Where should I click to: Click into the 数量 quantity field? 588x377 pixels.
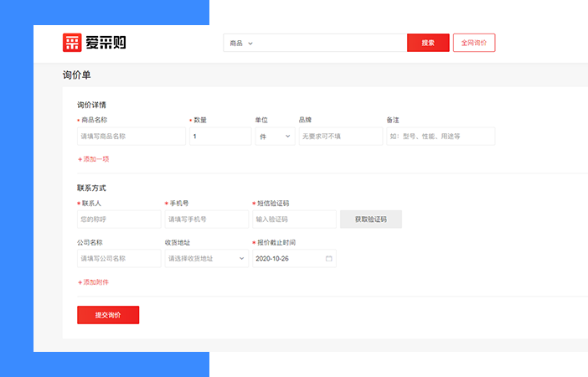click(219, 136)
